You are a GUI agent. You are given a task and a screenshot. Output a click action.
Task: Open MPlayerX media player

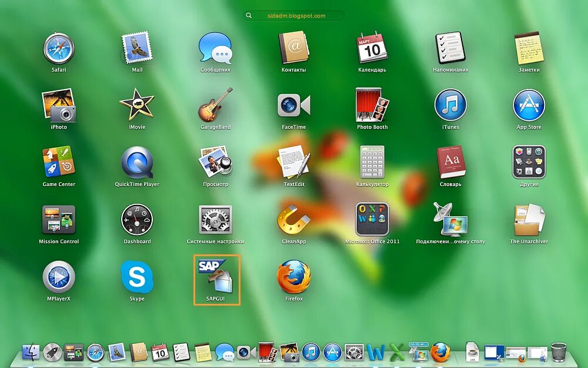(59, 277)
